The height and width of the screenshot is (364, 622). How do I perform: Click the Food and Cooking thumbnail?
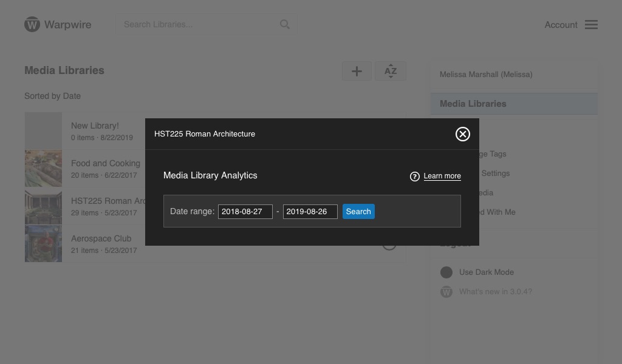(43, 168)
